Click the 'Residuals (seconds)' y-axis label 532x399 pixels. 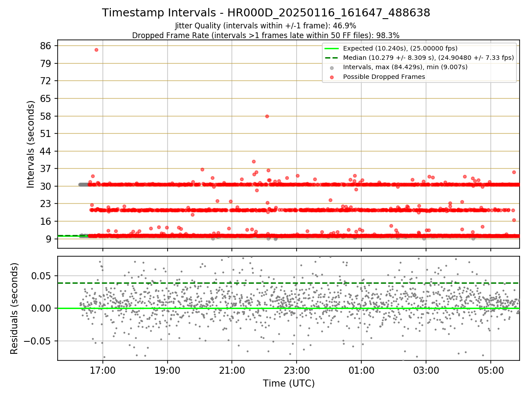tap(14, 308)
